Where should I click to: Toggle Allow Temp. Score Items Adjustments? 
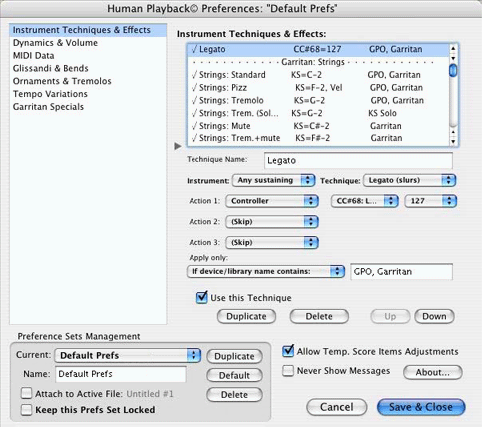pyautogui.click(x=288, y=351)
